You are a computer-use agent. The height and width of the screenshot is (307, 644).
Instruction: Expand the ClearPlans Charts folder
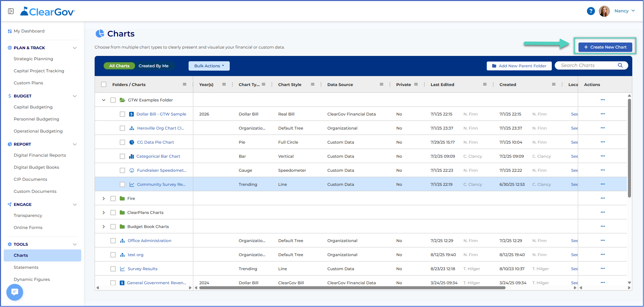pyautogui.click(x=104, y=213)
